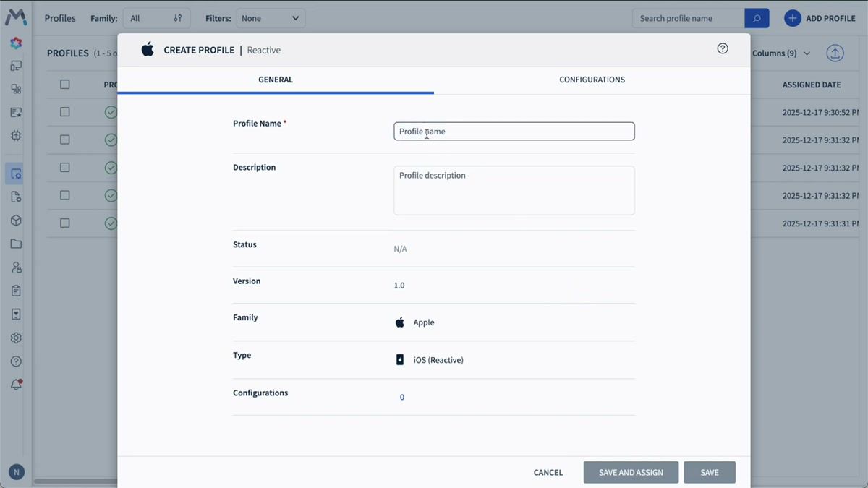This screenshot has width=868, height=488.
Task: Open the Content folder icon in sidebar
Action: (x=16, y=244)
